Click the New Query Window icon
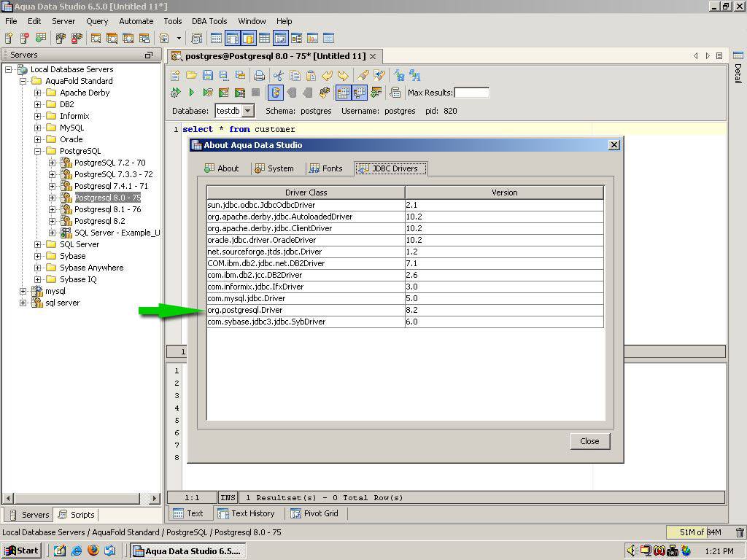Screen dimensions: 747x560 96,38
